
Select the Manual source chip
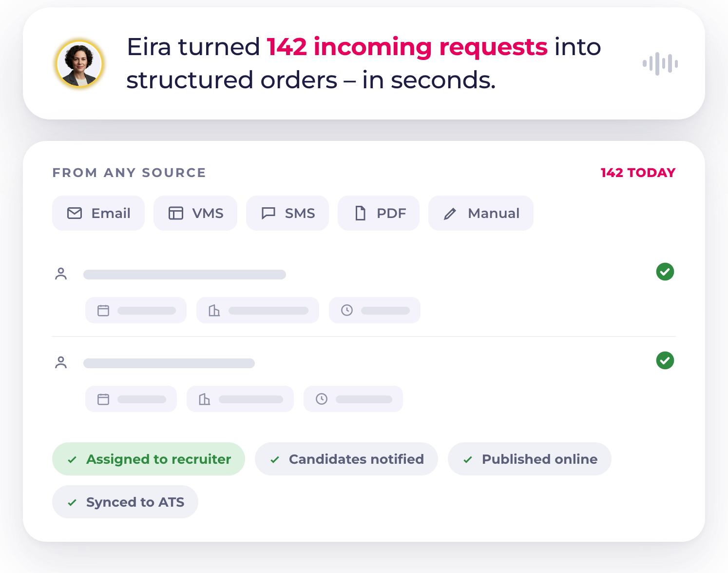click(x=481, y=213)
